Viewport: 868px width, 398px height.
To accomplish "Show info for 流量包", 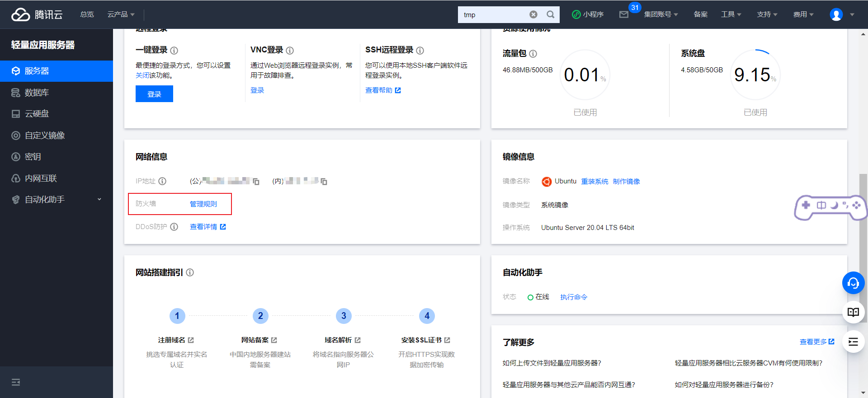I will (x=533, y=54).
